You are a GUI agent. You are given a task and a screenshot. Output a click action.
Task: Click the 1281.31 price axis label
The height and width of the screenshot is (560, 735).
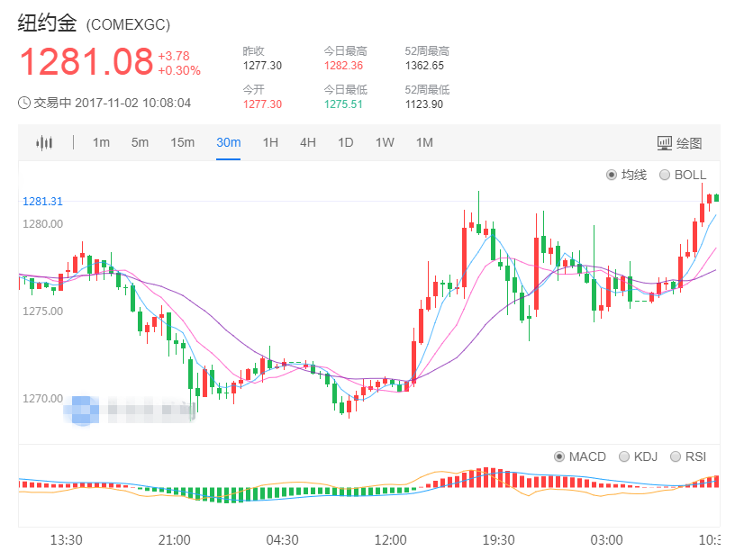pos(43,202)
